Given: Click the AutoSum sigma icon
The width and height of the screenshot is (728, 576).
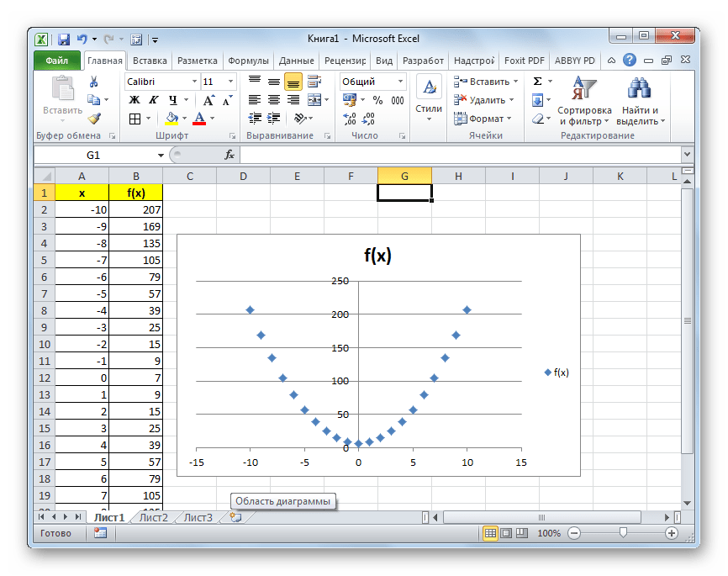Looking at the screenshot, I should (x=538, y=82).
